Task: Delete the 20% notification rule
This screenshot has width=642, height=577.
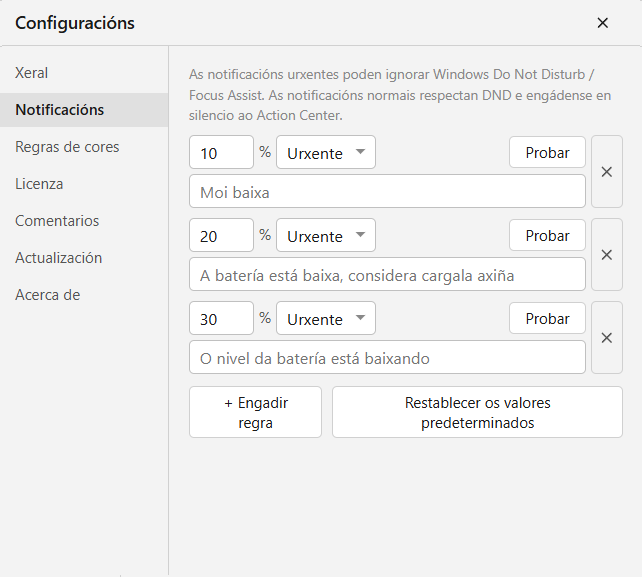Action: pos(607,255)
